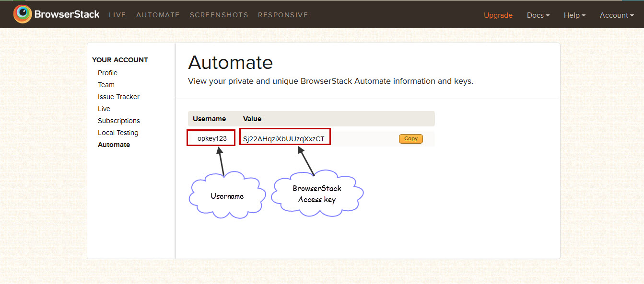Go to SCREENSHOTS in top navigation
This screenshot has width=644, height=284.
pos(219,15)
